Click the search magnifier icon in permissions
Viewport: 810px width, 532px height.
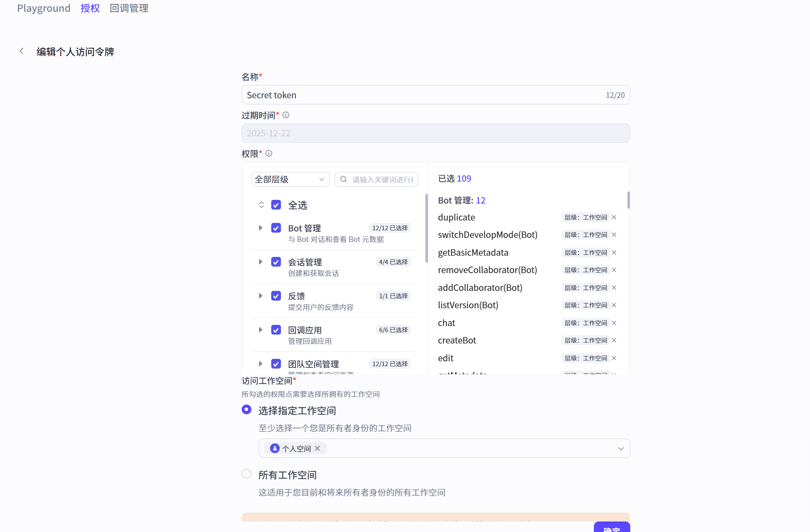[343, 179]
